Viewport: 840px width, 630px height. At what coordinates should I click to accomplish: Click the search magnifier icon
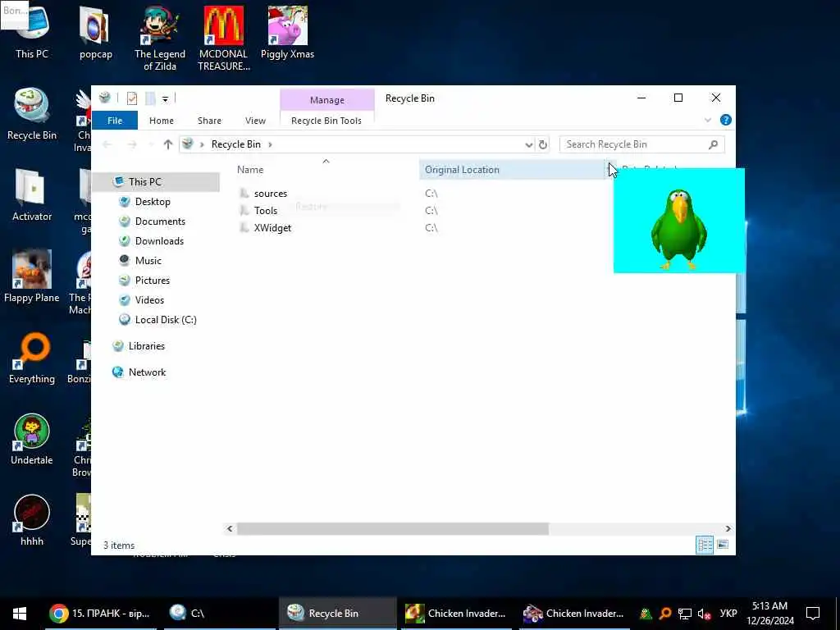pos(713,144)
